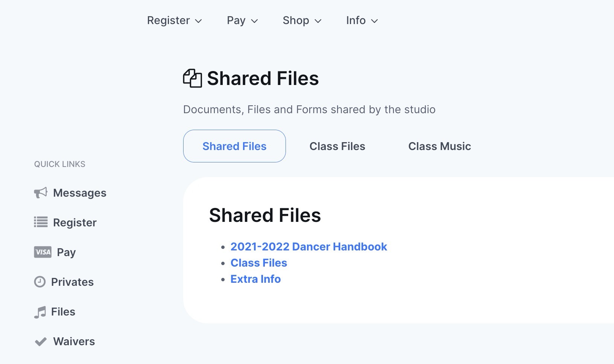
Task: Click the VISA card icon
Action: tap(43, 252)
